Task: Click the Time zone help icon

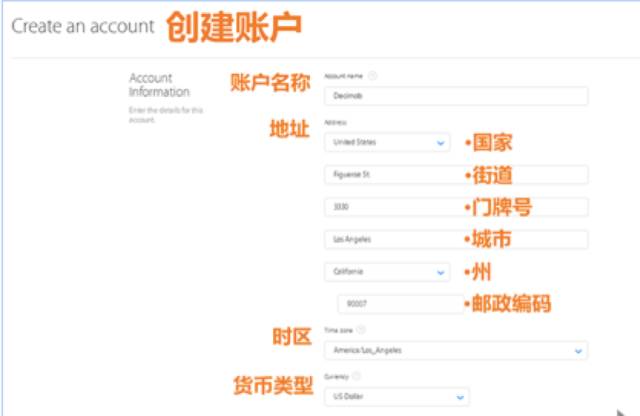Action: (360, 329)
